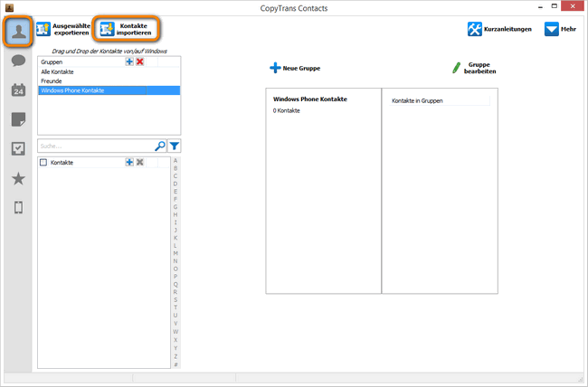This screenshot has height=387, width=588.
Task: Open the Bookmarks star section icon
Action: pyautogui.click(x=18, y=178)
